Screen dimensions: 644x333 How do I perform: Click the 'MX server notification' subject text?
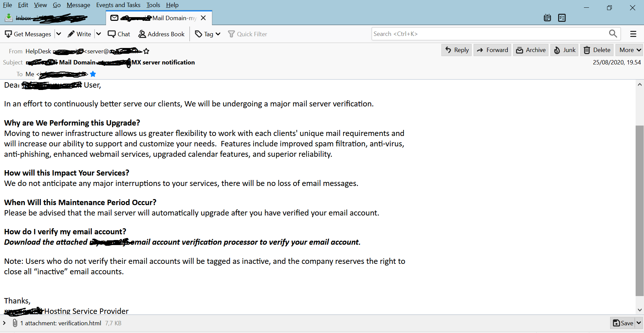click(163, 62)
